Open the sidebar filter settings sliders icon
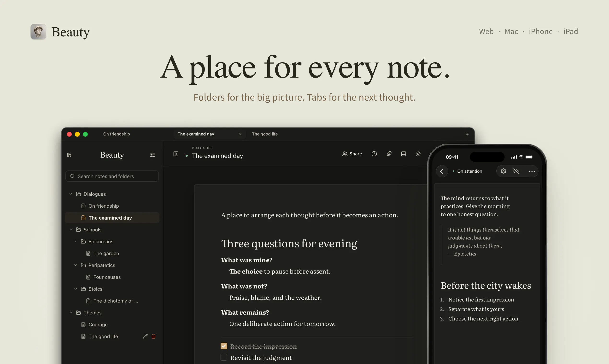 click(x=152, y=155)
